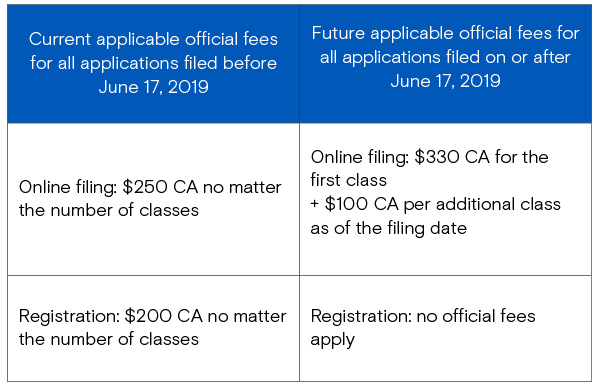600x386 pixels.
Task: Click 'June 17, 2019' in the left header
Action: click(153, 87)
